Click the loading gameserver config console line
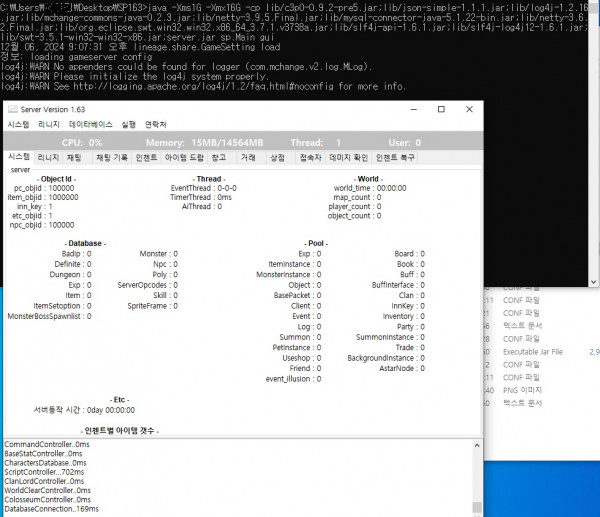This screenshot has width=600, height=517. click(x=76, y=57)
